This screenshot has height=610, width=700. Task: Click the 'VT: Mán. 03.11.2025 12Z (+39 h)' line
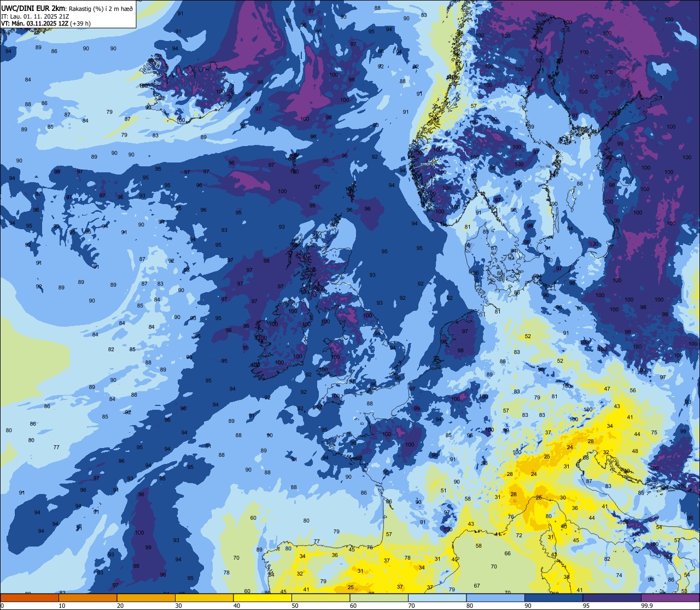[x=46, y=24]
